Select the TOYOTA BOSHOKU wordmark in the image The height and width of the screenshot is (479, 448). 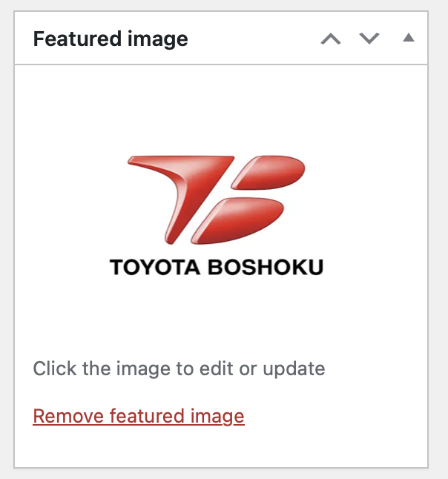(217, 267)
